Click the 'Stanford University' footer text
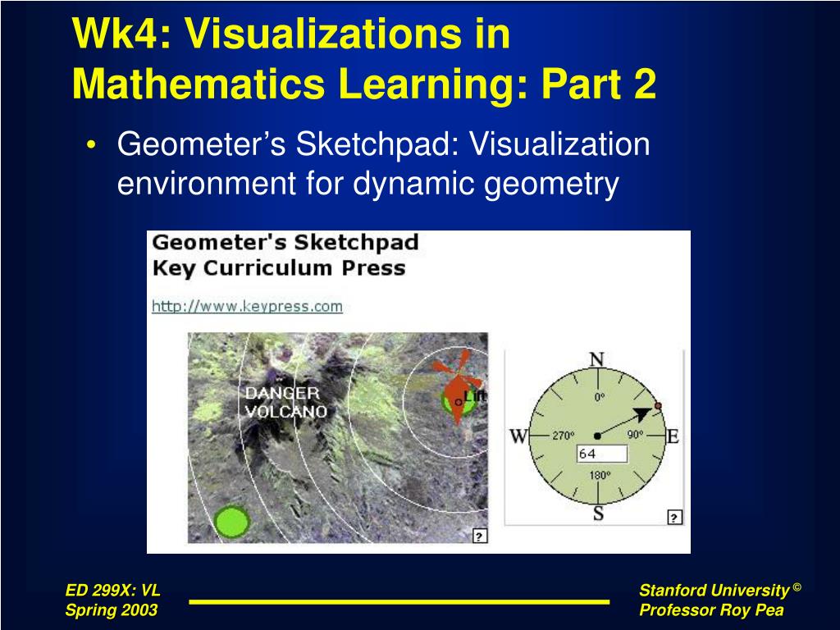 pos(714,591)
